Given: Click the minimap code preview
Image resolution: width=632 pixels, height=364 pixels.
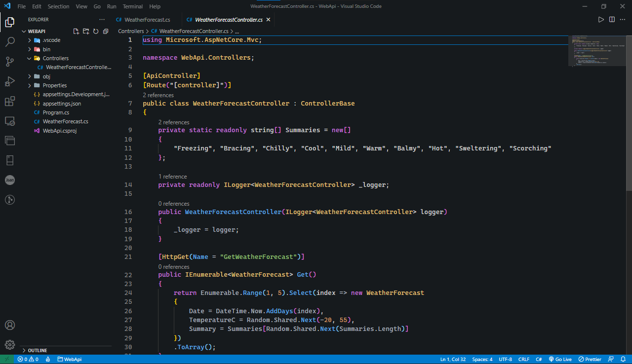Looking at the screenshot, I should click(597, 52).
